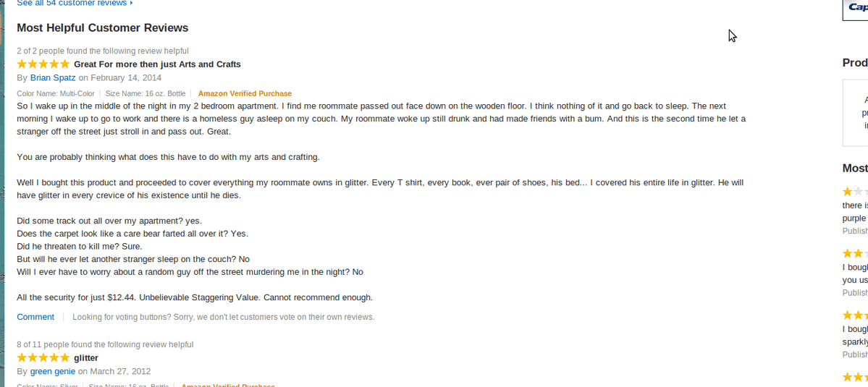Click the 'Size Name: 16 oz. Bottle' label
Viewport: 868px width, 387px height.
point(145,93)
